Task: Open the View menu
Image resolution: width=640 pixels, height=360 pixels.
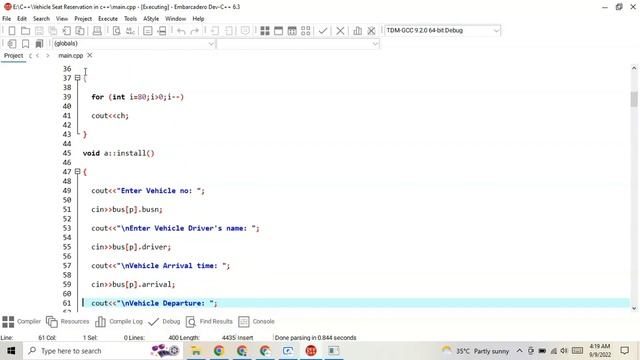Action: [x=62, y=19]
